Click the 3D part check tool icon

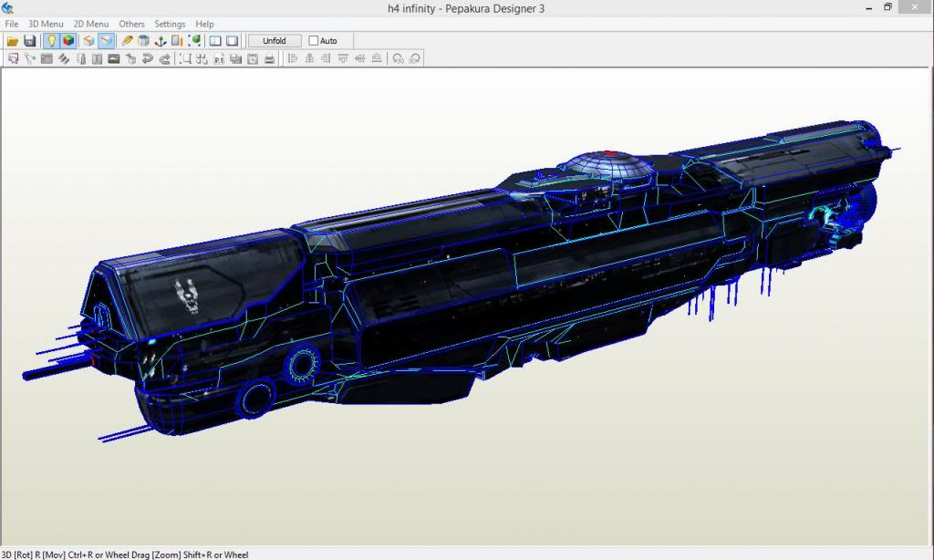pyautogui.click(x=130, y=58)
